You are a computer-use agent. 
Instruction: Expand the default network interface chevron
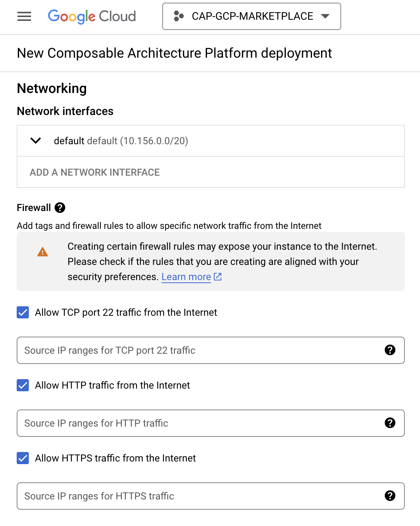pyautogui.click(x=36, y=141)
